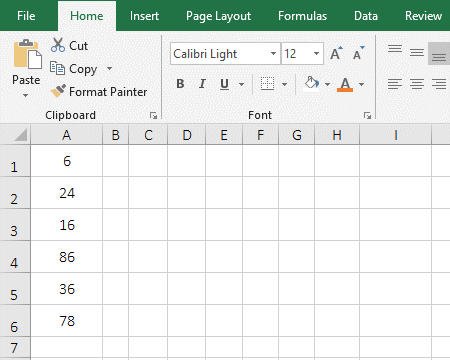Image resolution: width=450 pixels, height=360 pixels.
Task: Switch to the Home tab
Action: 87,16
